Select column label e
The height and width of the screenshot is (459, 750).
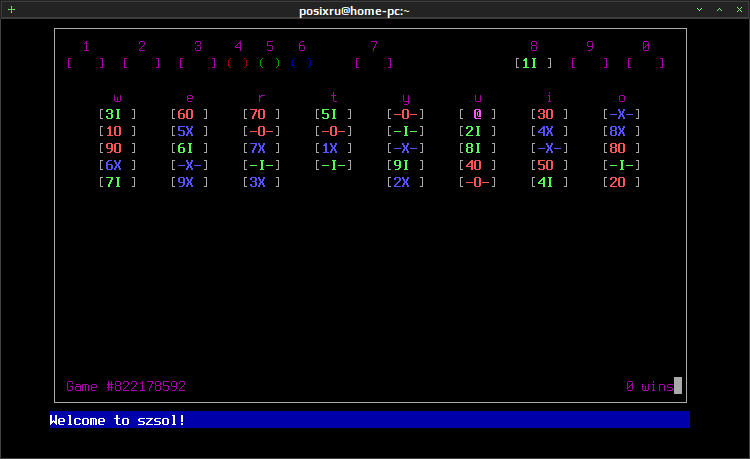click(189, 98)
